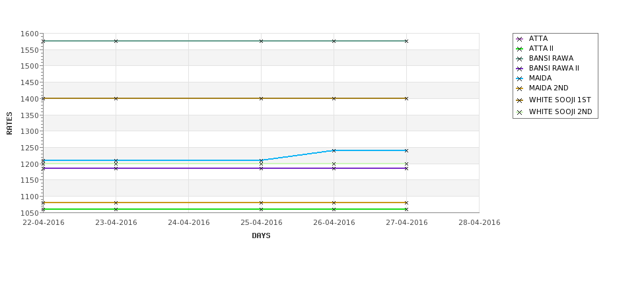644x283 pixels.
Task: Click the DAYS axis title
Action: (x=261, y=236)
